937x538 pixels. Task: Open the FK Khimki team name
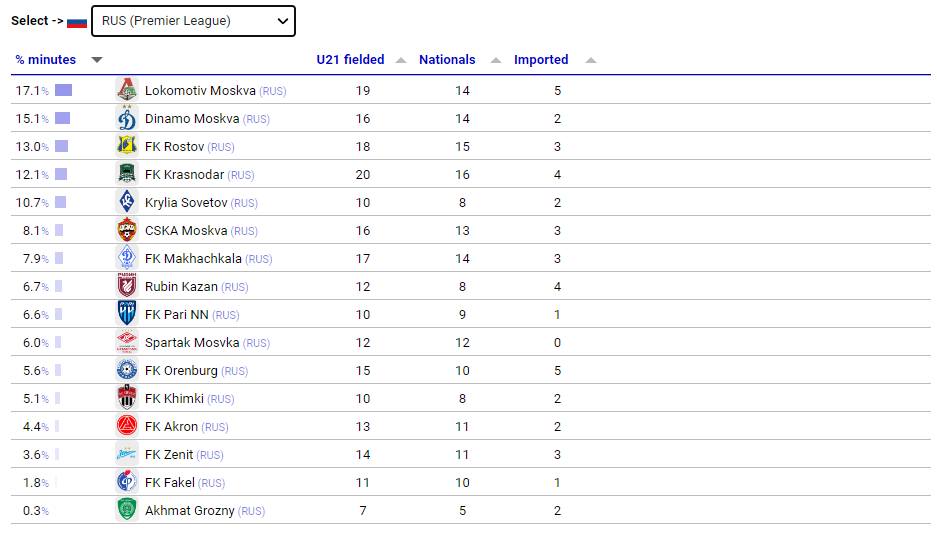point(174,399)
